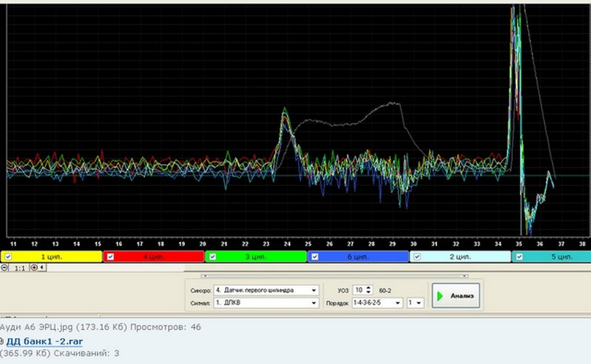Click the blue 6 цил. color bar
This screenshot has height=364, width=591.
pos(358,257)
